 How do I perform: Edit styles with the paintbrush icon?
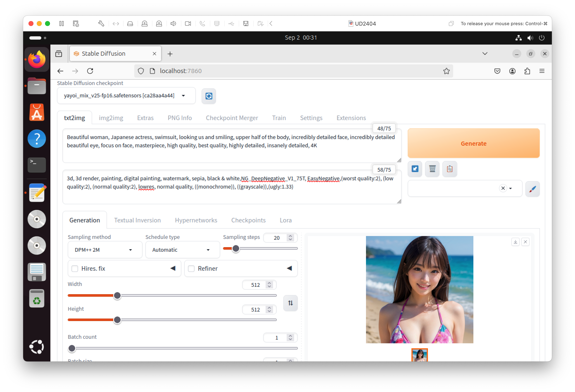532,189
